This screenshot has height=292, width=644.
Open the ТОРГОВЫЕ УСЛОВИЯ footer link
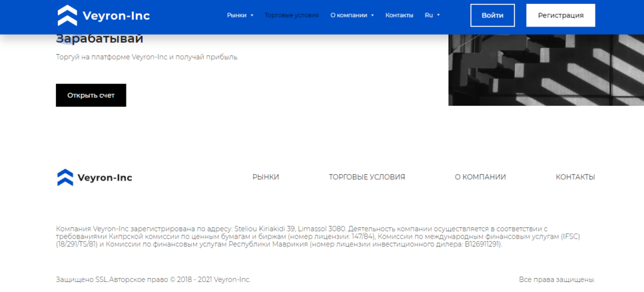coord(367,177)
